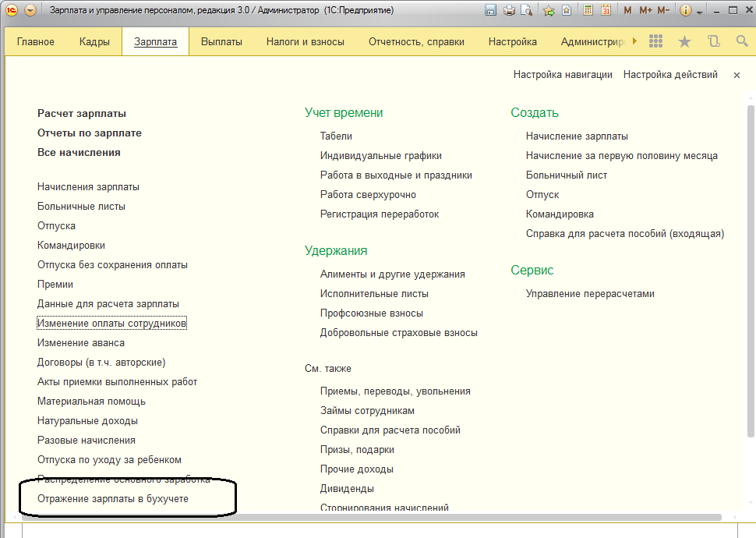756x538 pixels.
Task: Open Настройка навигации link
Action: [563, 75]
